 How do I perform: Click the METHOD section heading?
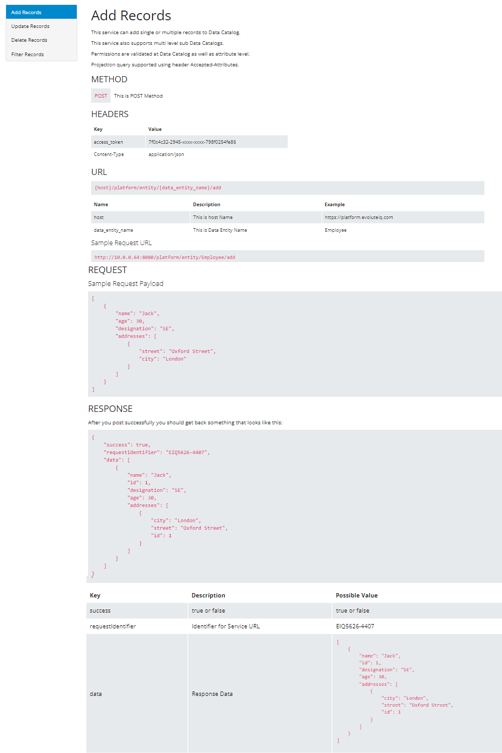tap(110, 79)
